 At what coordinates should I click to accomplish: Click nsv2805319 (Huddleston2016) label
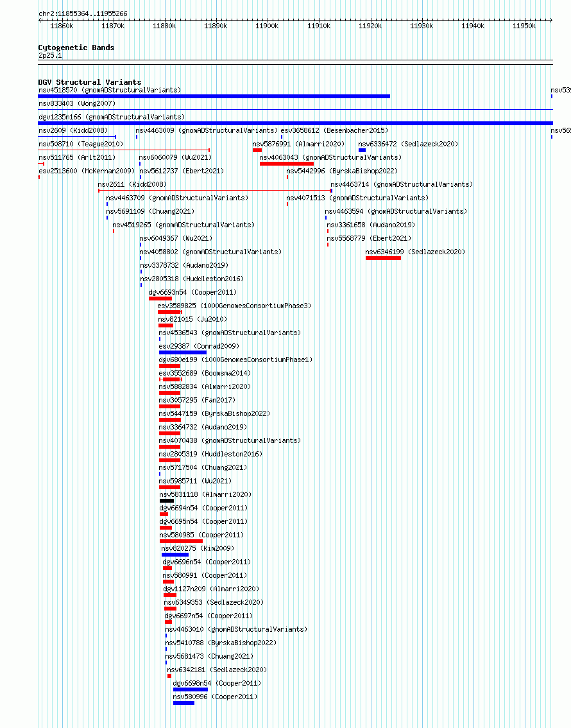210,454
